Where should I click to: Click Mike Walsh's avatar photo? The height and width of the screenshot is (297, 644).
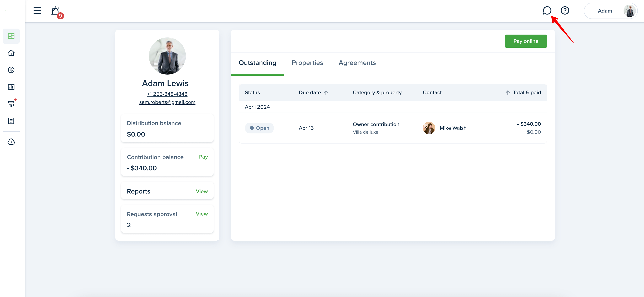click(x=429, y=128)
